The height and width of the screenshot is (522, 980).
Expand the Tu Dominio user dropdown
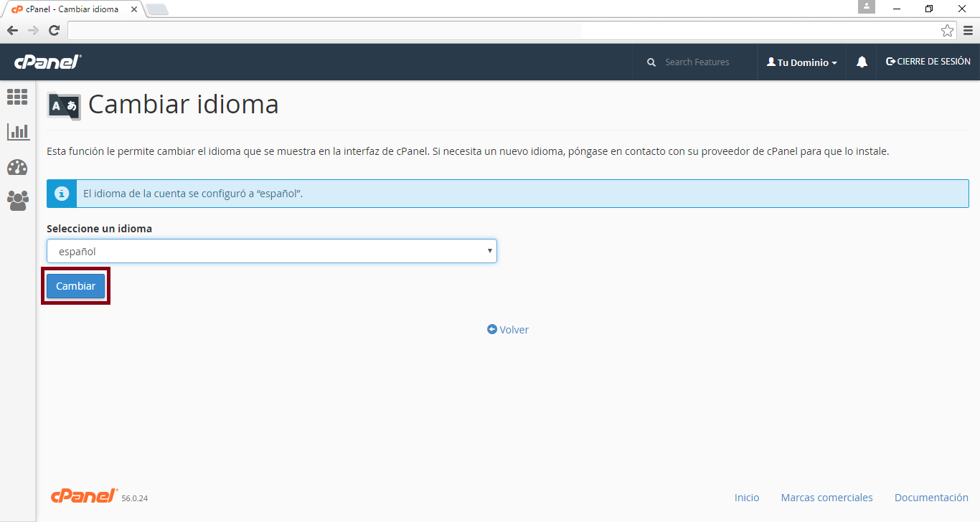pos(801,62)
